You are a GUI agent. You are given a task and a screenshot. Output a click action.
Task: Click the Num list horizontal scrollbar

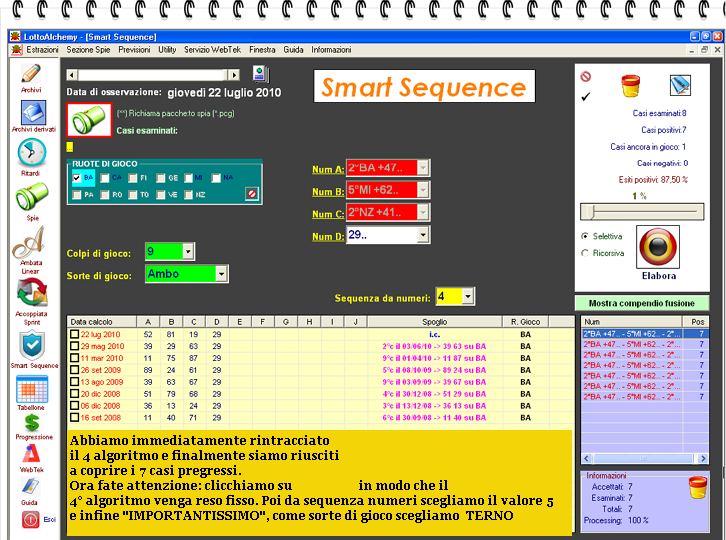tap(645, 458)
